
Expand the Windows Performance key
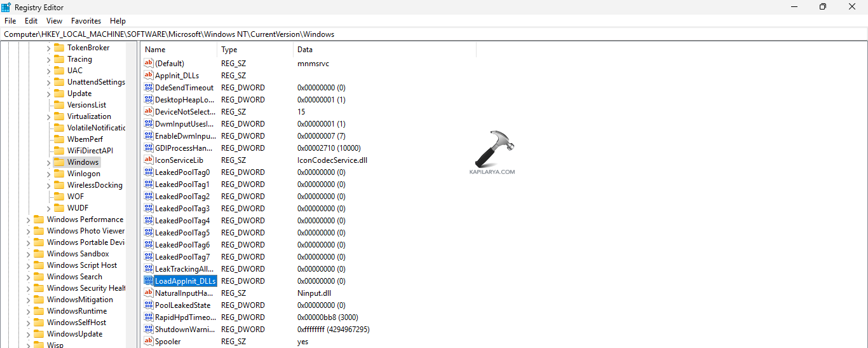click(28, 219)
